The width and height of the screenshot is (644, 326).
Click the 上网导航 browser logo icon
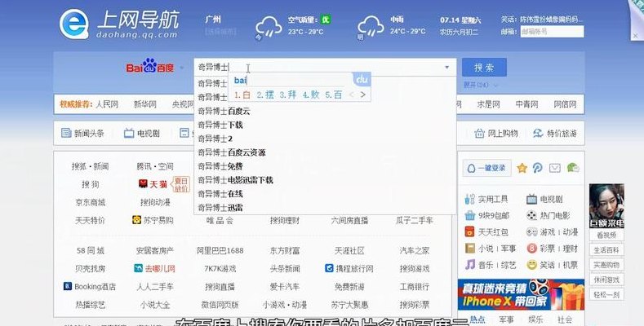click(x=74, y=24)
